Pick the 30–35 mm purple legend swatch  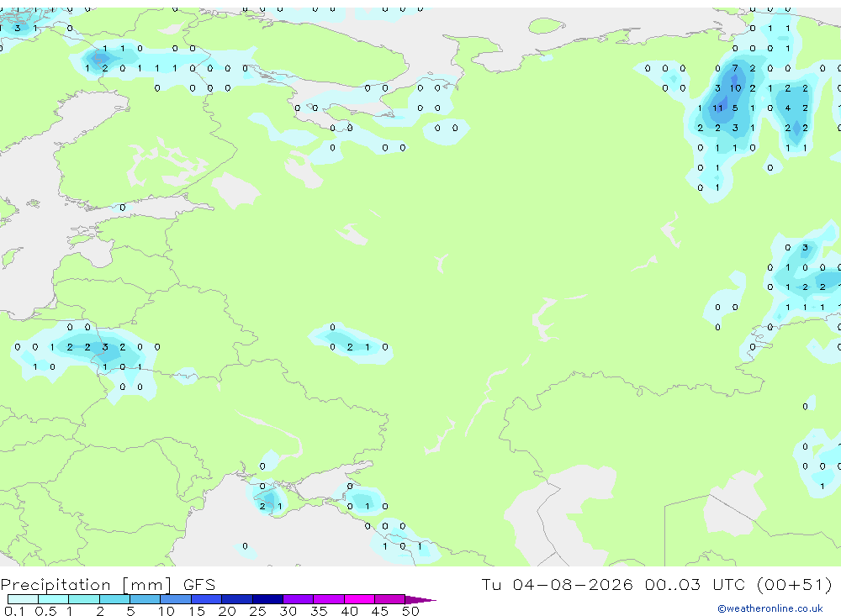tap(299, 599)
